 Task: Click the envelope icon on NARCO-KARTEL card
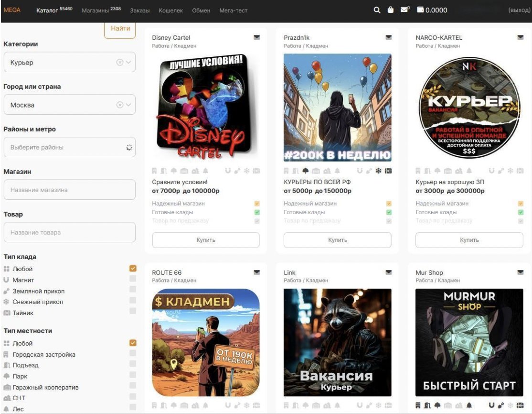pos(521,37)
